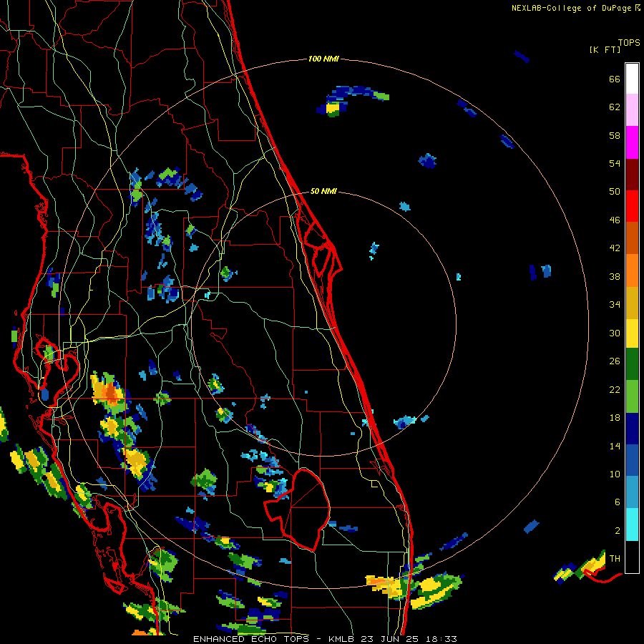
Task: Pick the bright red legend swatch
Action: 632,206
